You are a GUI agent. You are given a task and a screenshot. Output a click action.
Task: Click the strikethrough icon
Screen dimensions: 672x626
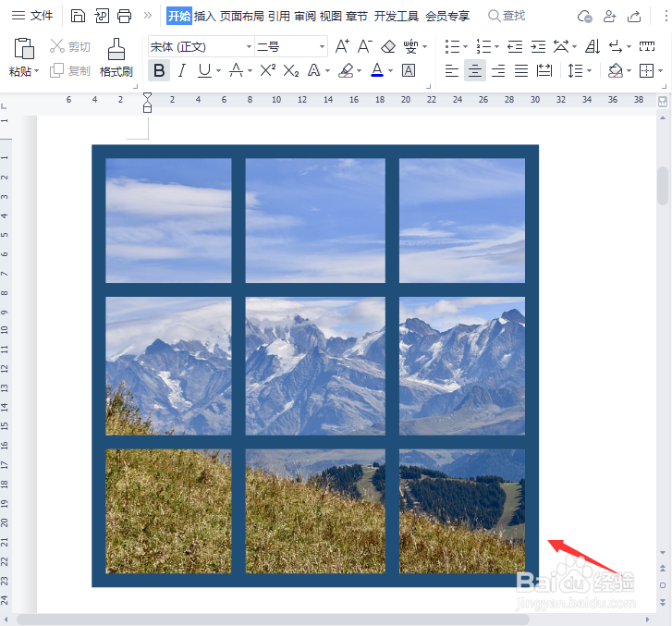[x=236, y=70]
